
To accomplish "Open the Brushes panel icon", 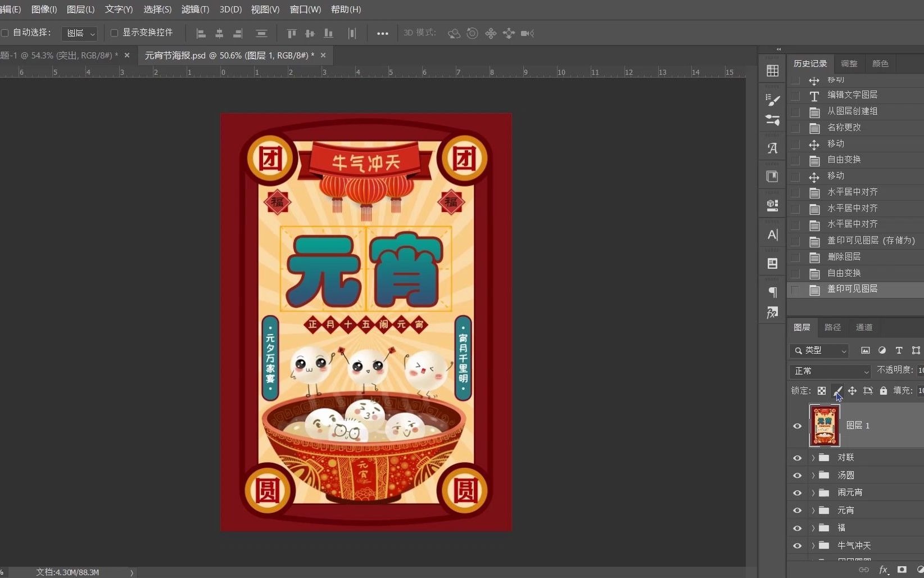I will point(772,120).
